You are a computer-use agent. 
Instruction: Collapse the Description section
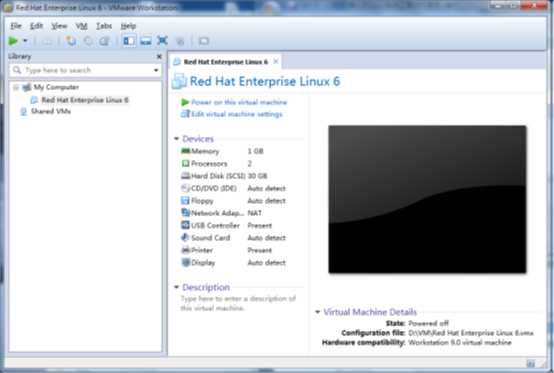coord(176,287)
